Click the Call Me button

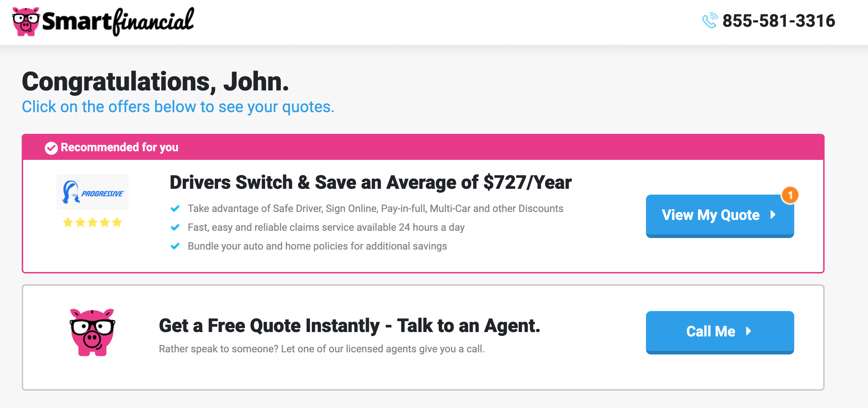(x=720, y=332)
